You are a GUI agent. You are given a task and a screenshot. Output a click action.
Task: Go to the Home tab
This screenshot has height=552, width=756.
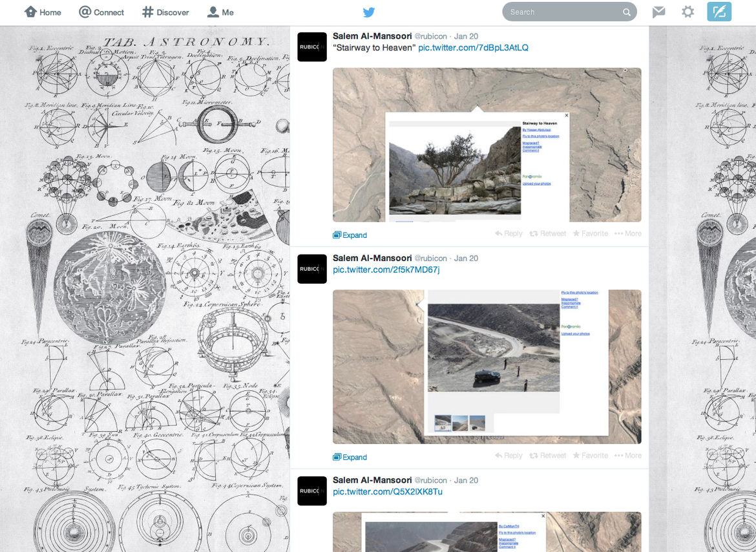43,12
